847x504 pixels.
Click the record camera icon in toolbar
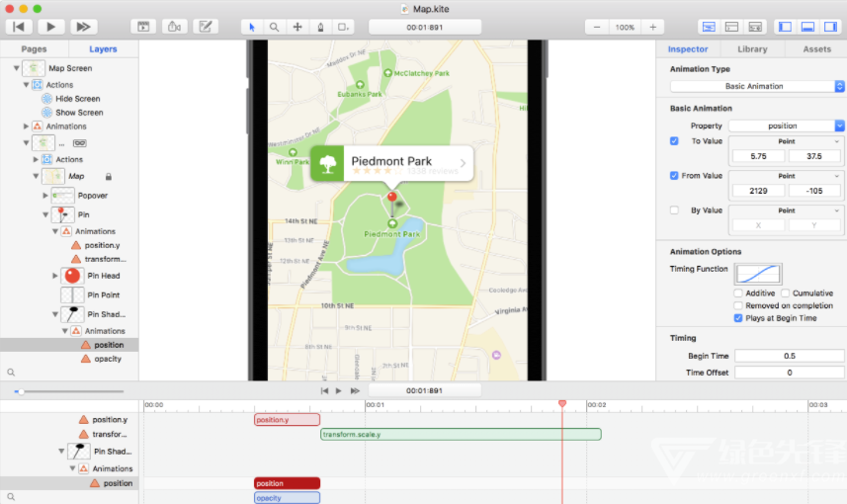point(175,27)
